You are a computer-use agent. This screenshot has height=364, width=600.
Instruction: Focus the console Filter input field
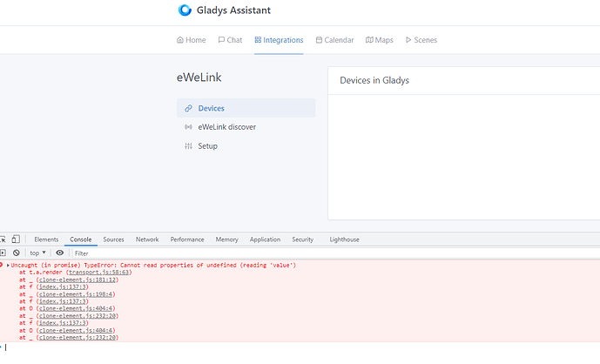point(336,253)
